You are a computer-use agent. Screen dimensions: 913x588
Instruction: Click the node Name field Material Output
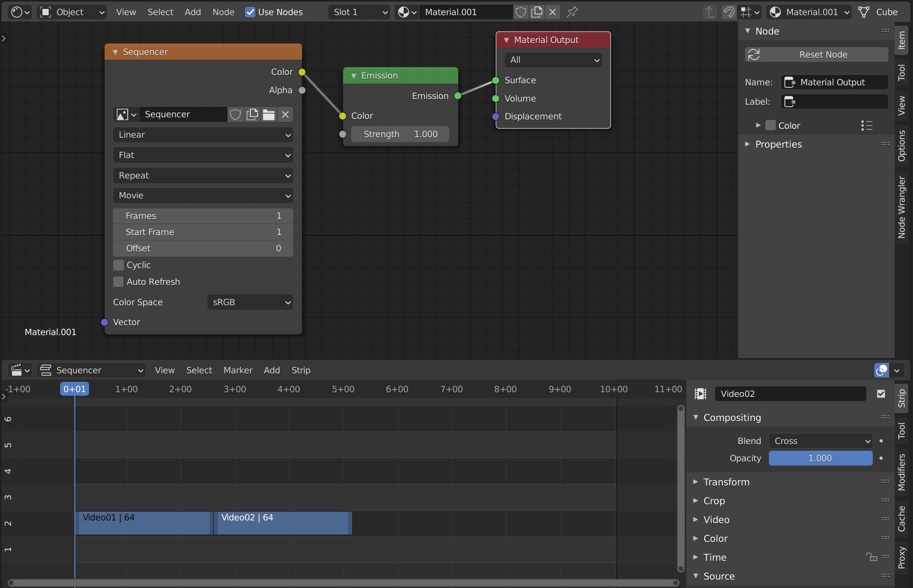[x=834, y=82]
